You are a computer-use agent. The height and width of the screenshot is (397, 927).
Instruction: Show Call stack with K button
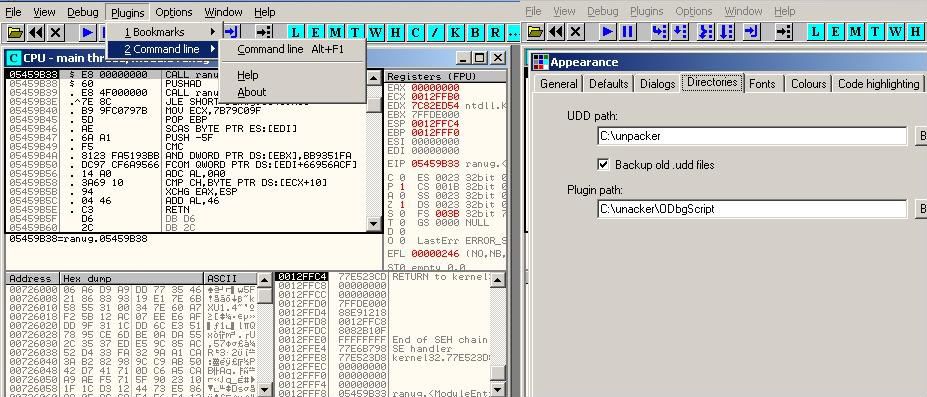pos(455,32)
